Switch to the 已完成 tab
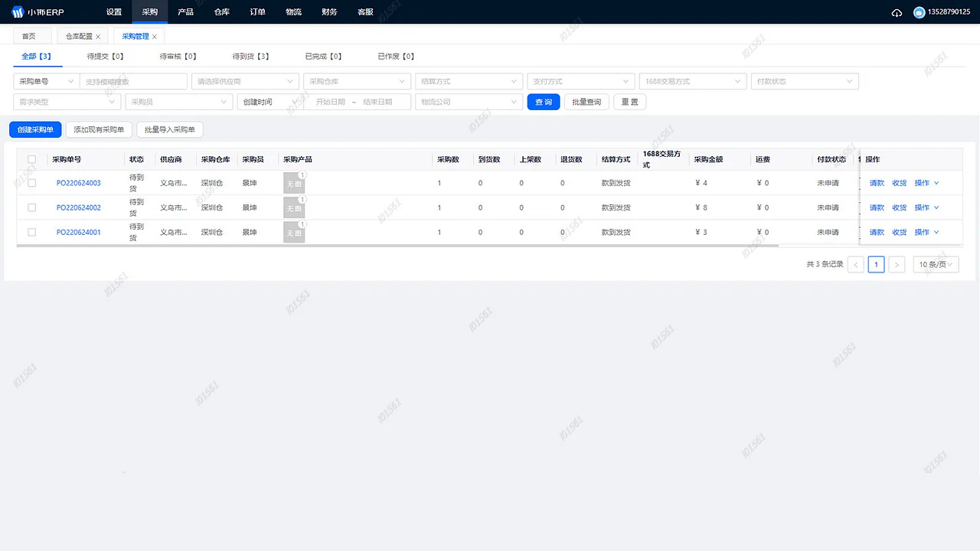 click(322, 56)
